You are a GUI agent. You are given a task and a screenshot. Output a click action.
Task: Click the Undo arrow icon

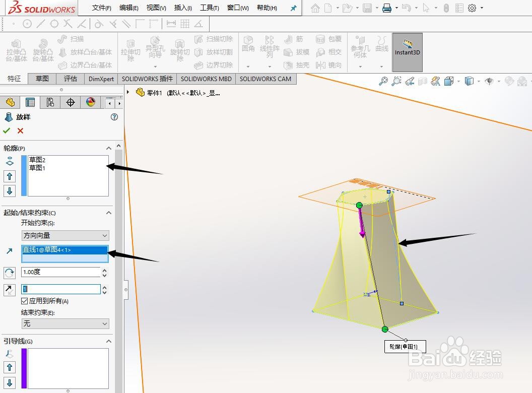click(406, 8)
